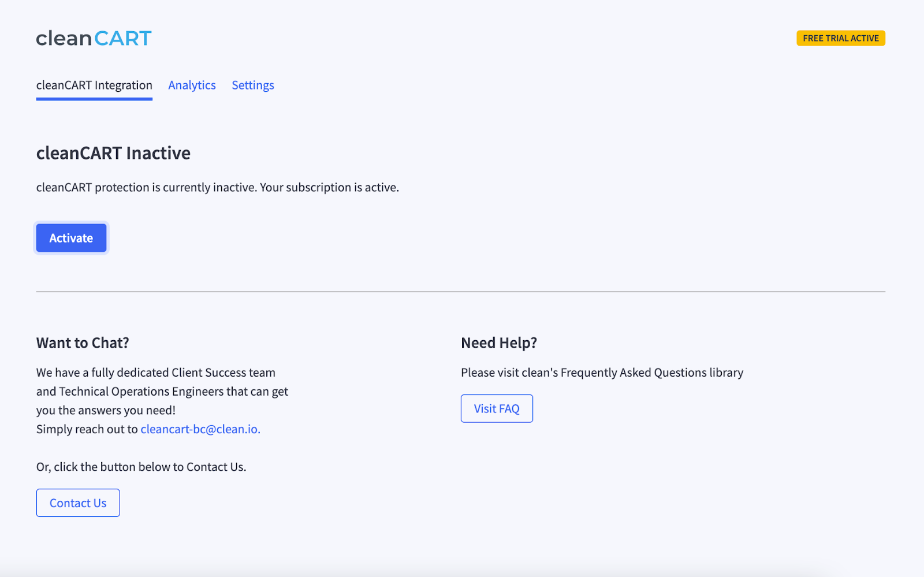The height and width of the screenshot is (577, 924).
Task: Switch to the Analytics tab
Action: 192,85
